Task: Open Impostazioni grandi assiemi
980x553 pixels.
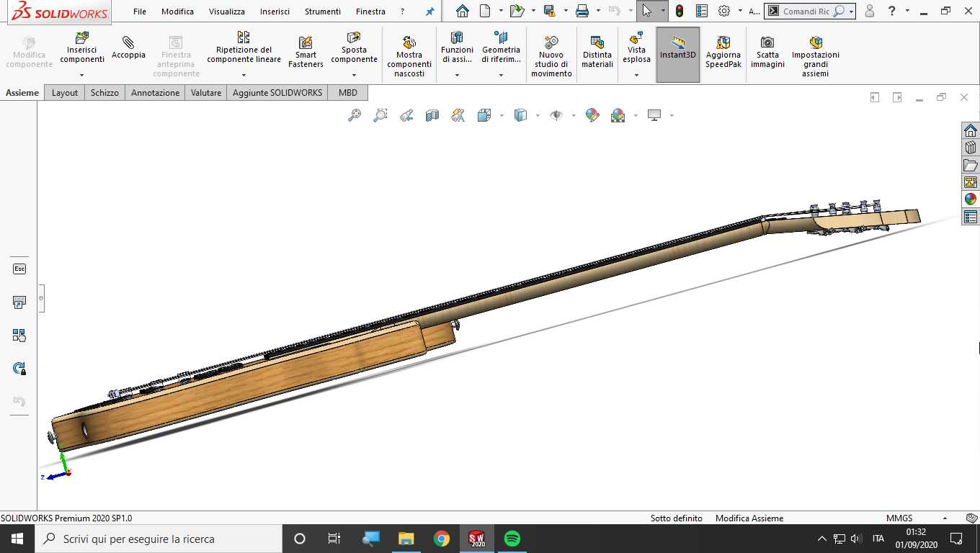Action: tap(816, 56)
